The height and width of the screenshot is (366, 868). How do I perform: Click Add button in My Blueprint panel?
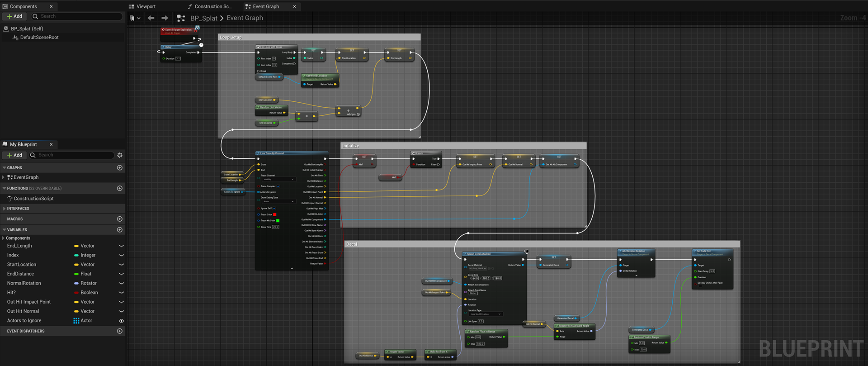pos(14,155)
